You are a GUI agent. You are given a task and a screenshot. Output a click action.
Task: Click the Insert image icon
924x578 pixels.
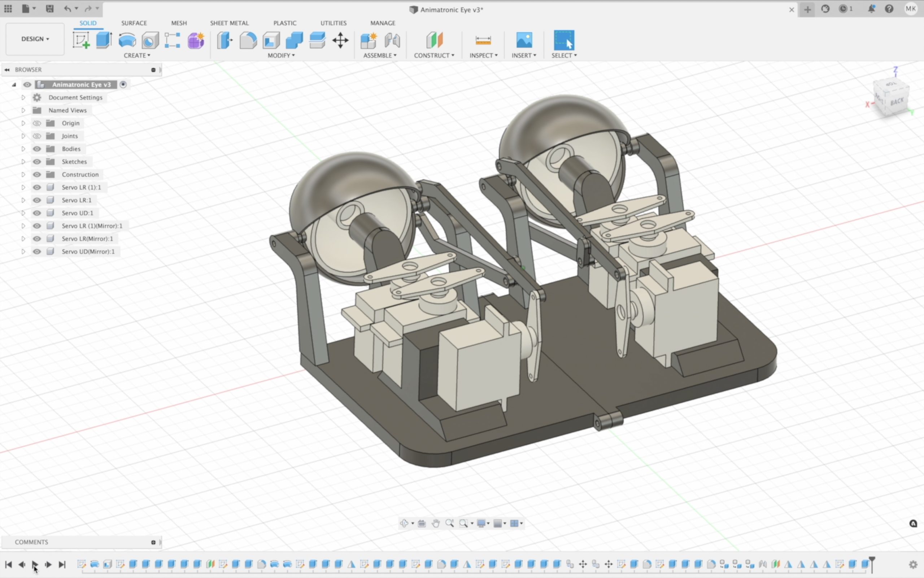click(x=524, y=40)
